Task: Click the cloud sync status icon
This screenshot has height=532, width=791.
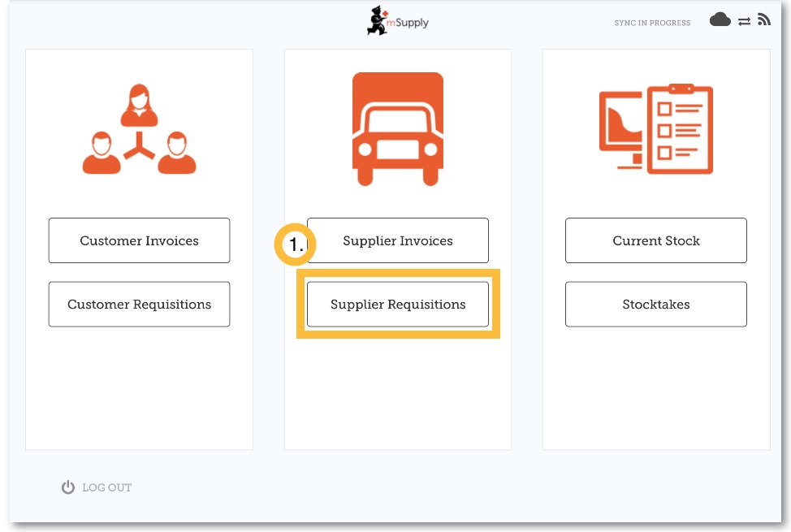Action: 720,20
